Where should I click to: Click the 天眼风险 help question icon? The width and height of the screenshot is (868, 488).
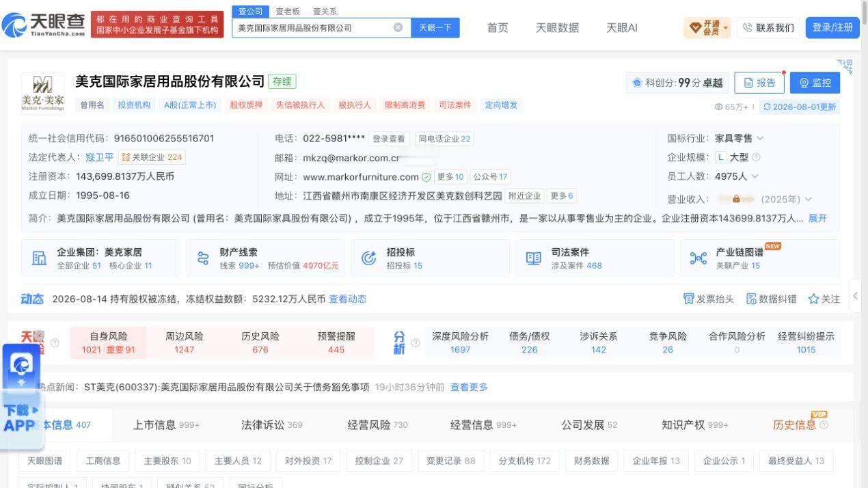point(55,342)
